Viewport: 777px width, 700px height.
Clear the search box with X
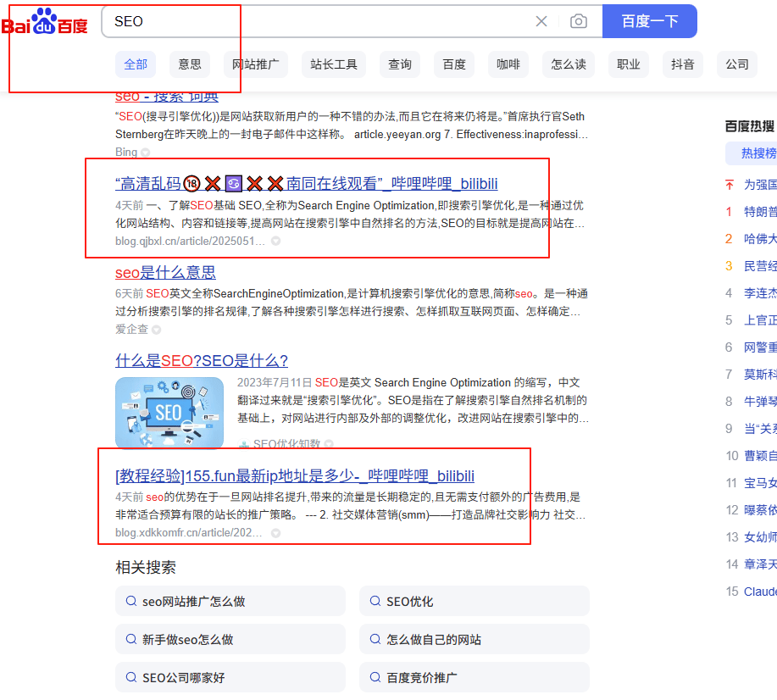(x=541, y=21)
